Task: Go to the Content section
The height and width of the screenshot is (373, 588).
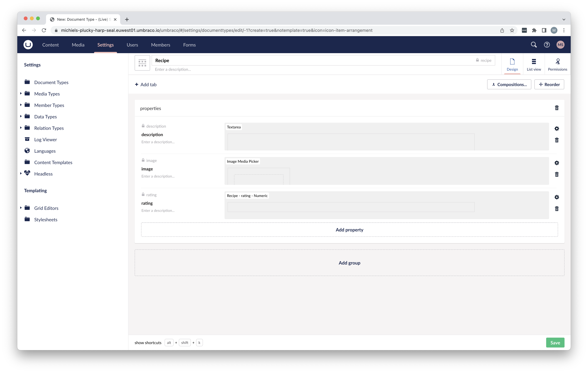Action: (x=50, y=45)
